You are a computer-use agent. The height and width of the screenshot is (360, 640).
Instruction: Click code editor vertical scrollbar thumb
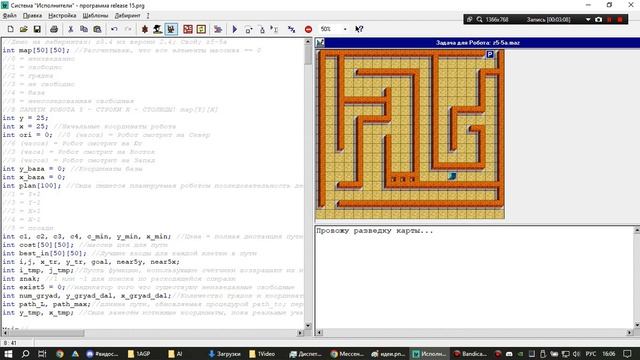tap(308, 56)
